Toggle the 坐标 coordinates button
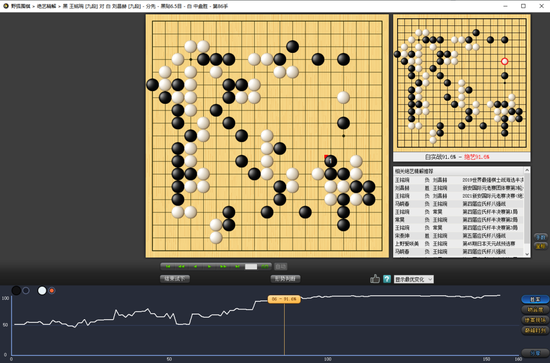550x363 pixels. coord(541,246)
